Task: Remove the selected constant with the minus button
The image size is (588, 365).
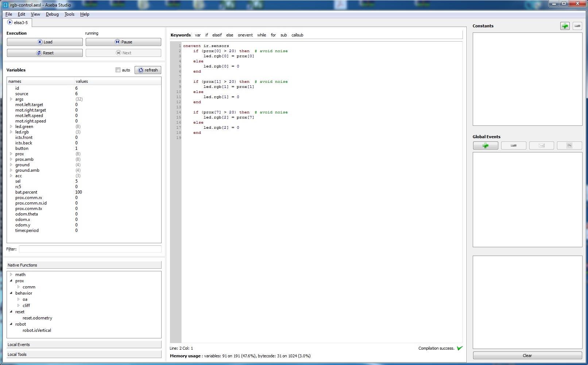Action: tap(577, 26)
